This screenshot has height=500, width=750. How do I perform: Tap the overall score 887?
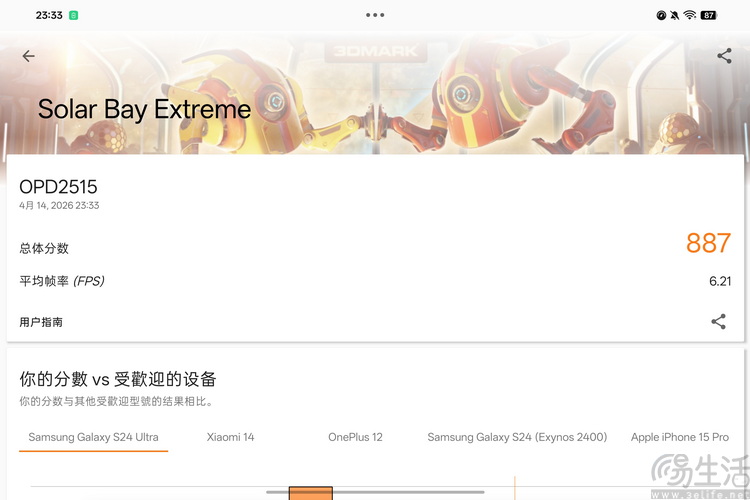point(708,243)
